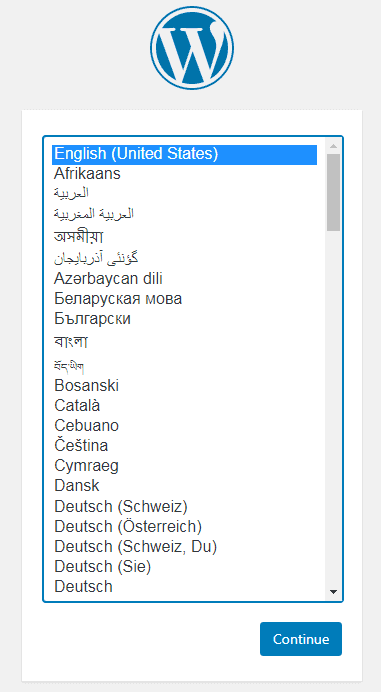
Task: Select Deutsch (Schweiz) option
Action: [x=185, y=506]
